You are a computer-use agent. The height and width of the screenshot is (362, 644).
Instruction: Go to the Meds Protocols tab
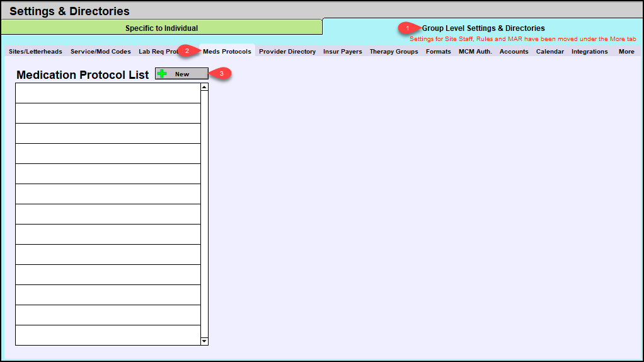[227, 52]
